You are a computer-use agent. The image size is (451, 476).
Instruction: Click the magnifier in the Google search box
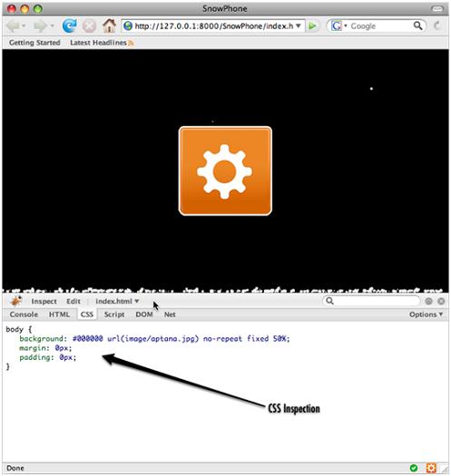pos(418,25)
